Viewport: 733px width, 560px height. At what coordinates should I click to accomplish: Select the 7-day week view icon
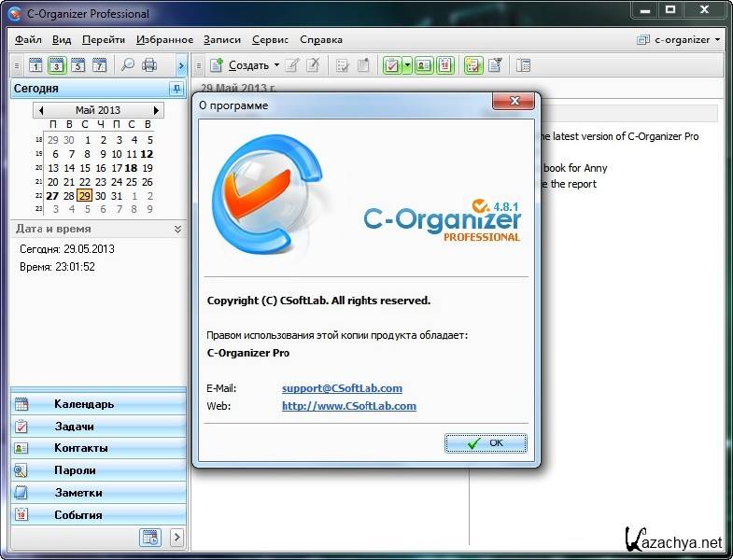coord(99,65)
